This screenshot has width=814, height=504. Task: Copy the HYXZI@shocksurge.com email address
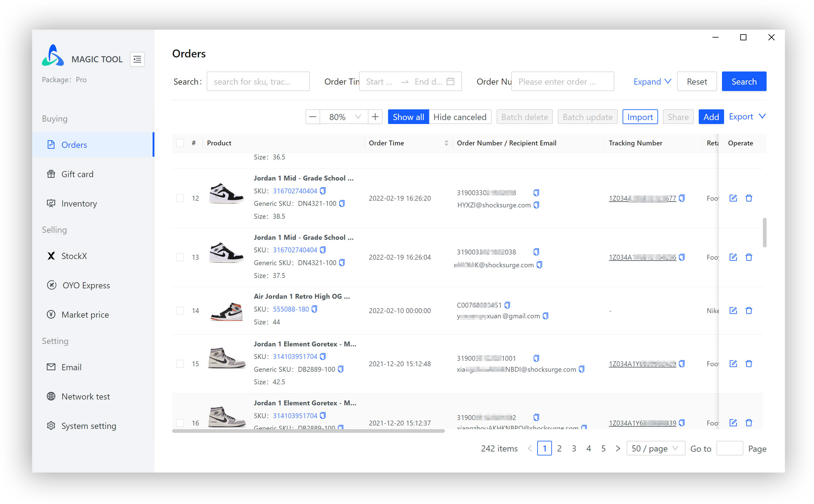click(x=536, y=205)
